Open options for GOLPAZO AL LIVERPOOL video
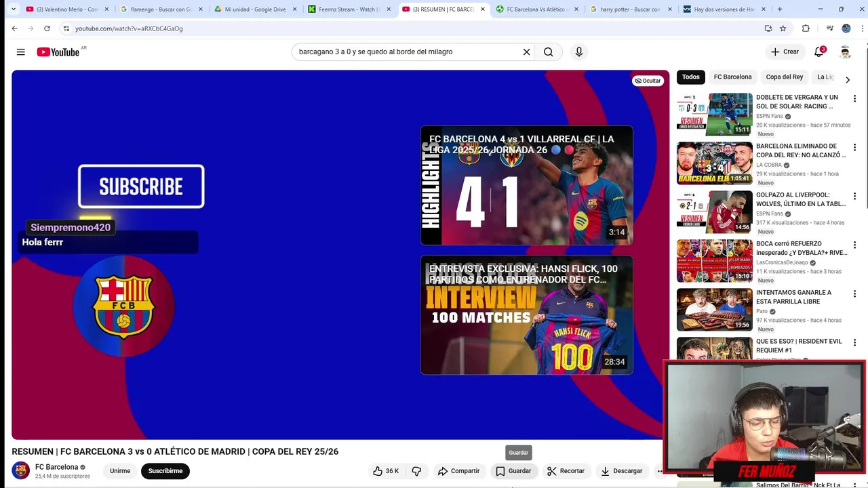This screenshot has height=488, width=868. tap(854, 197)
